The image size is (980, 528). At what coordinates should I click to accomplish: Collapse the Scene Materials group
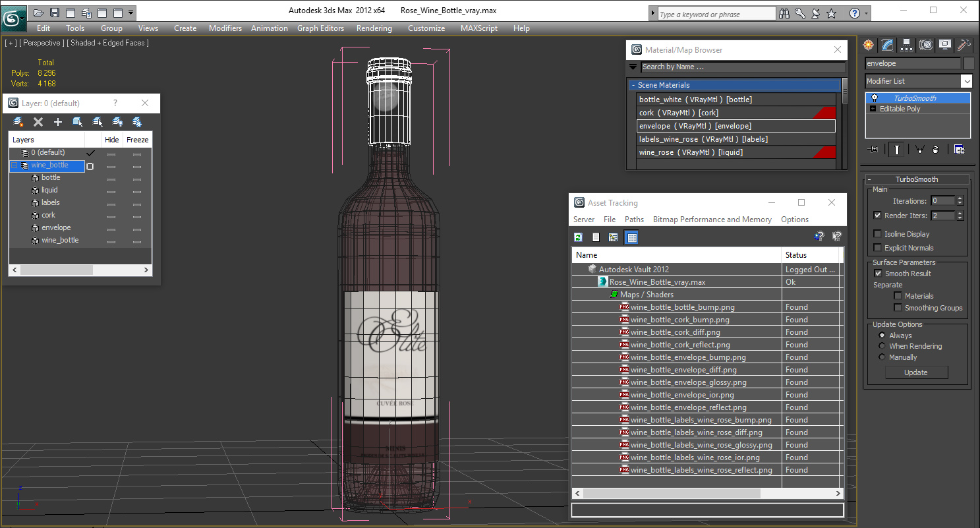pos(633,85)
